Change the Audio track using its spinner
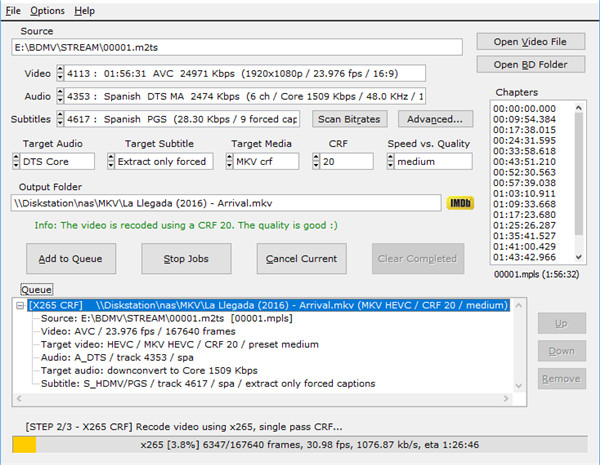This screenshot has width=600, height=465. 59,96
